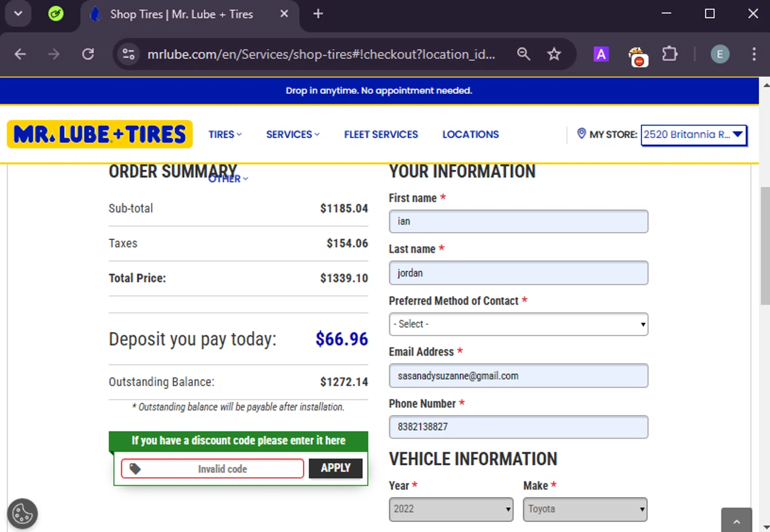Click the back-to-top arrow button
Image resolution: width=770 pixels, height=532 pixels.
pos(736,520)
